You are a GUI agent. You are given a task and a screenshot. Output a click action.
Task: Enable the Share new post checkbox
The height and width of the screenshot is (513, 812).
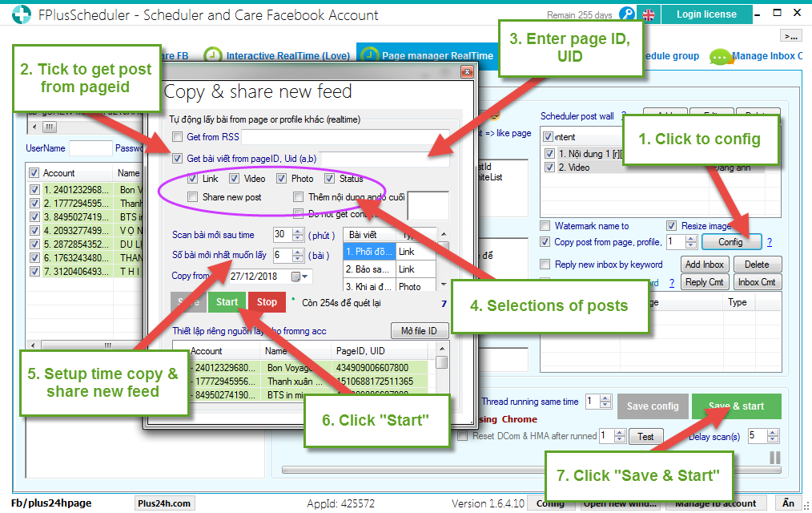193,197
